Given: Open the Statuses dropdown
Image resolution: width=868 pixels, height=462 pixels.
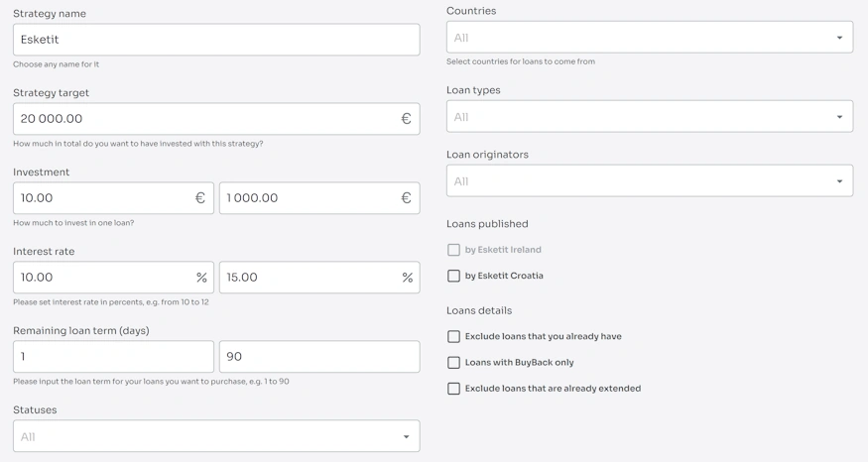Looking at the screenshot, I should tap(215, 436).
